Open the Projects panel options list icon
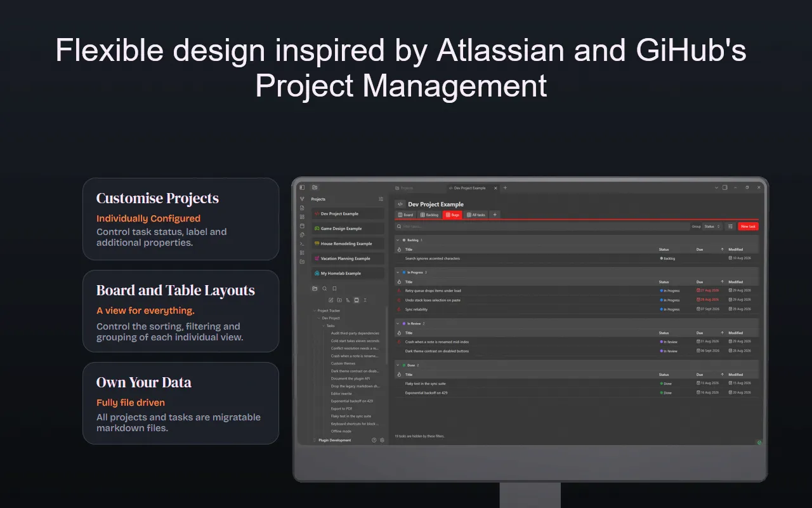Screen dimensions: 812x508 381,199
